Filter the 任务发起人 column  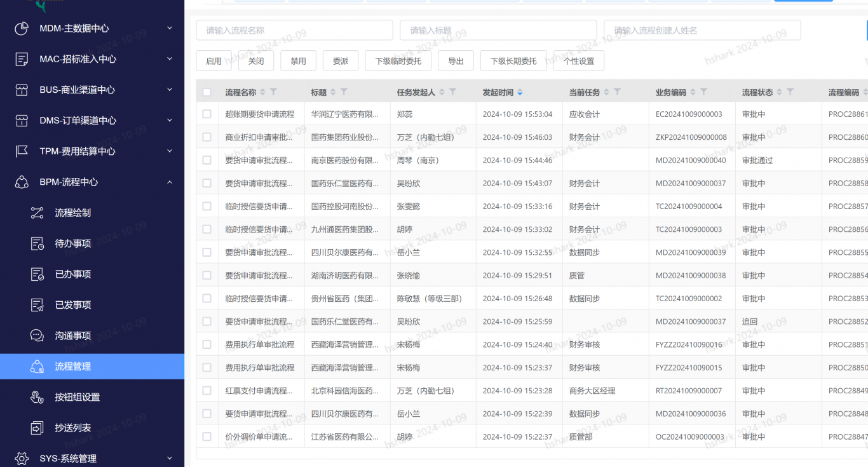point(452,92)
